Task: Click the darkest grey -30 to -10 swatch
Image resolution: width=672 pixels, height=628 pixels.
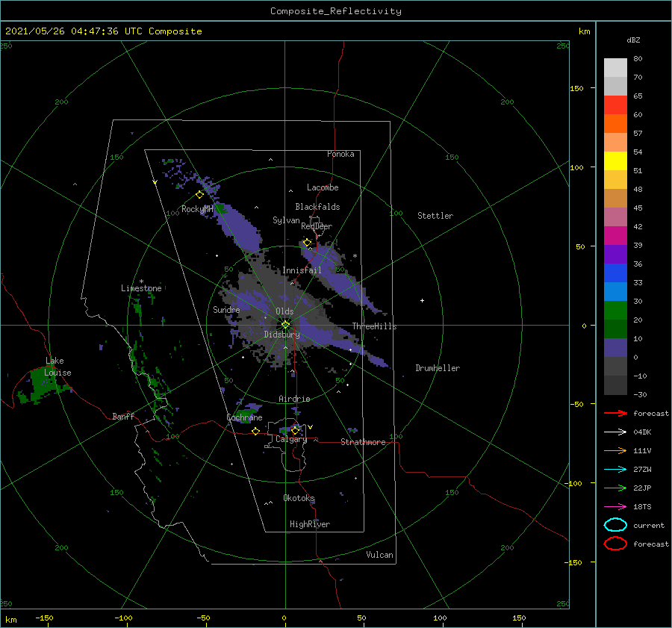Action: click(615, 385)
